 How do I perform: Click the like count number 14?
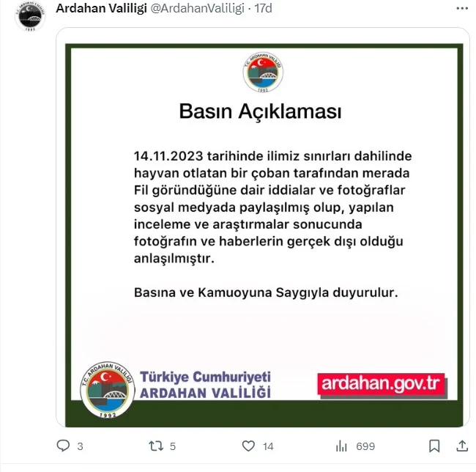point(268,446)
